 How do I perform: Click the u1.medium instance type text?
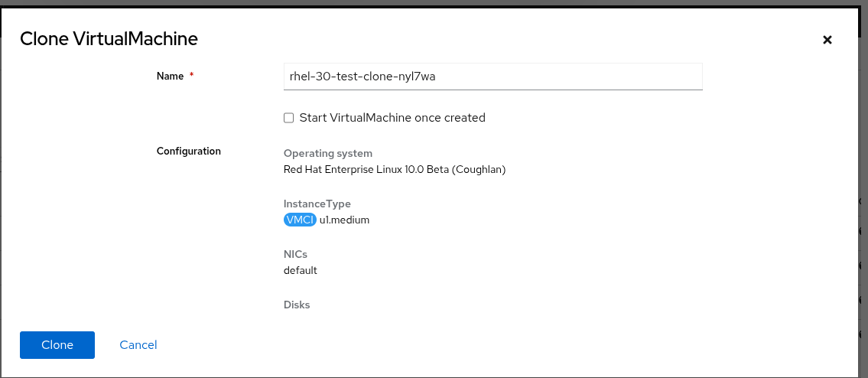[x=344, y=220]
